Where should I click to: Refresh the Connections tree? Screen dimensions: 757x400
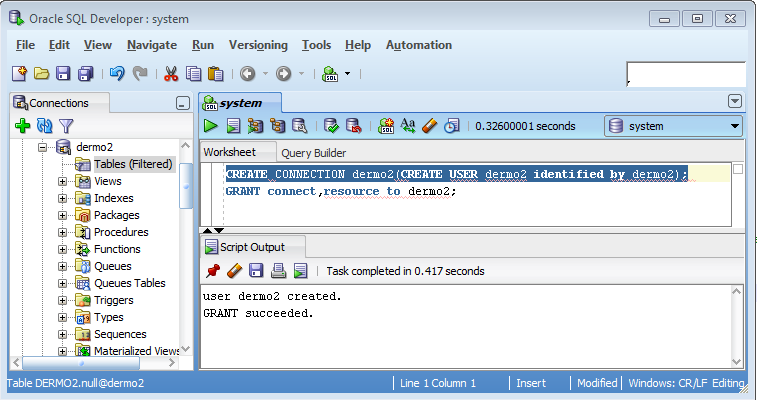point(44,126)
